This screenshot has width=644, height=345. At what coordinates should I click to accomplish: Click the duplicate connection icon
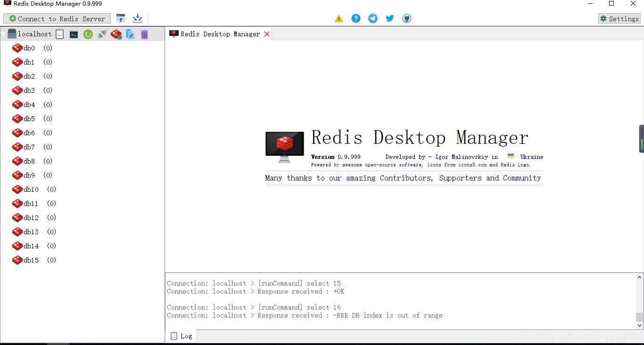[x=131, y=34]
